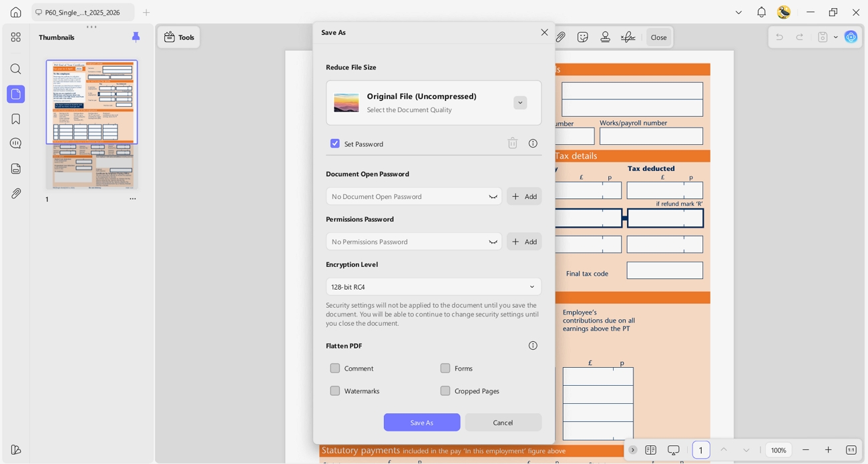Redo the last action
The height and width of the screenshot is (464, 868).
tap(800, 37)
